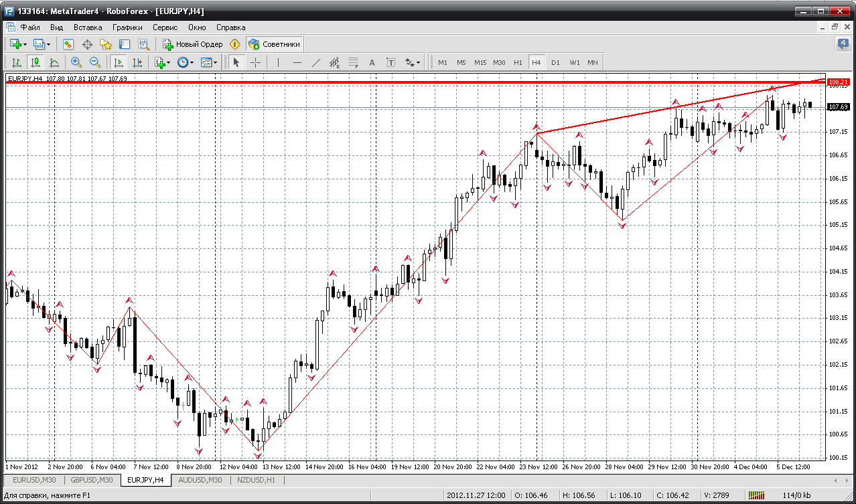The height and width of the screenshot is (504, 856).
Task: Switch chart to bar chart type
Action: coord(17,62)
